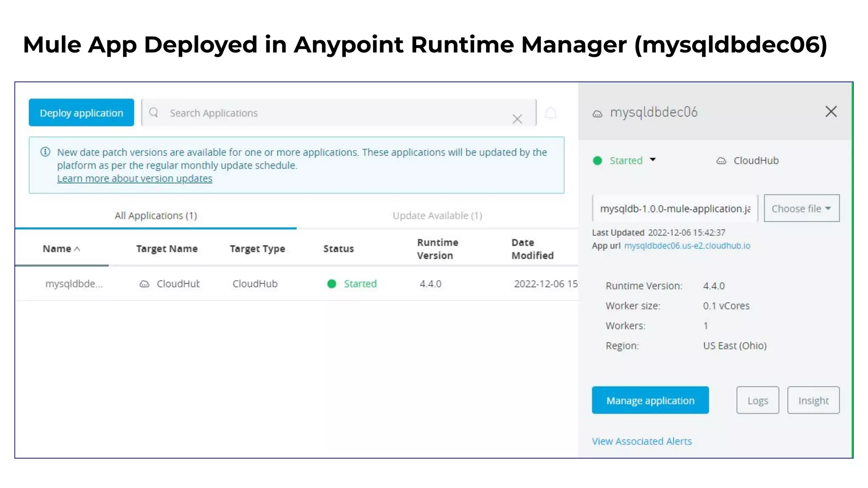The width and height of the screenshot is (868, 488).
Task: Open the notifications bell icon
Action: point(551,113)
